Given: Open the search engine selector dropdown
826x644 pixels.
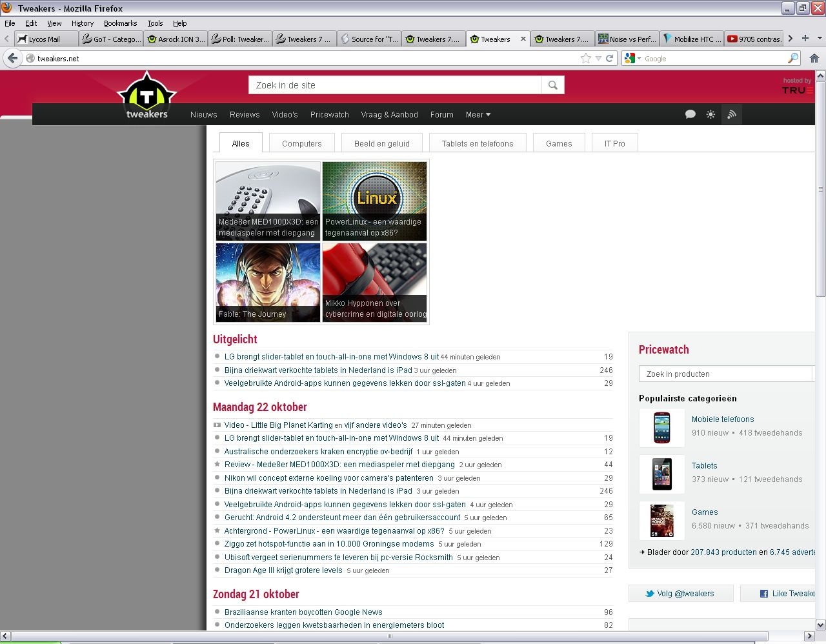Looking at the screenshot, I should (x=632, y=58).
